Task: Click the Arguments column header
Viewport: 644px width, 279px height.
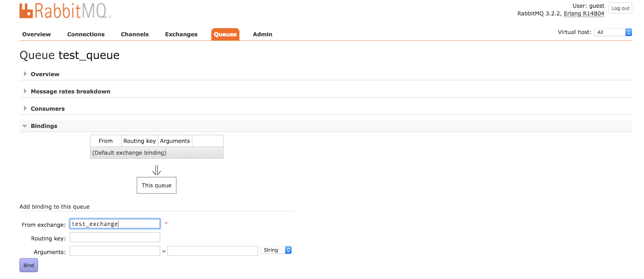Action: 175,141
